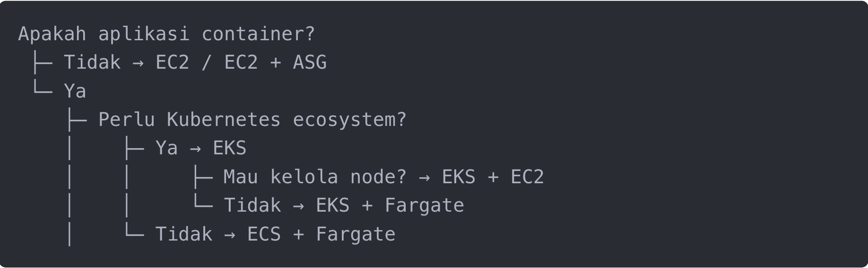868x268 pixels.
Task: Click the word "container?" in the first line
Action: (x=258, y=34)
